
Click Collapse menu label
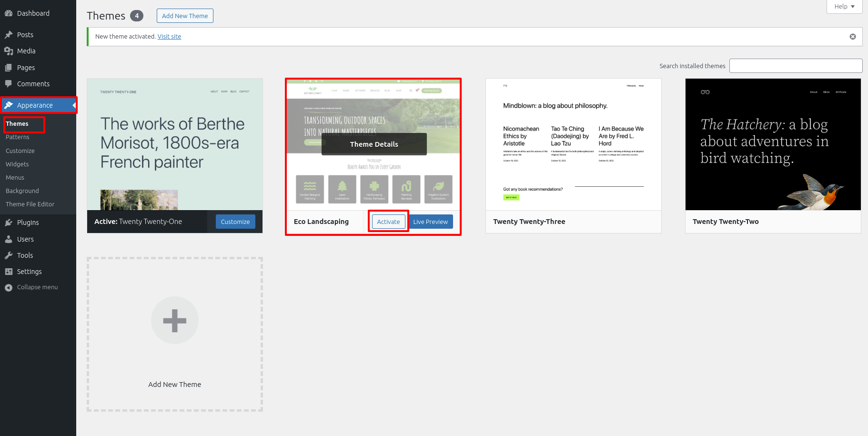[x=37, y=287]
